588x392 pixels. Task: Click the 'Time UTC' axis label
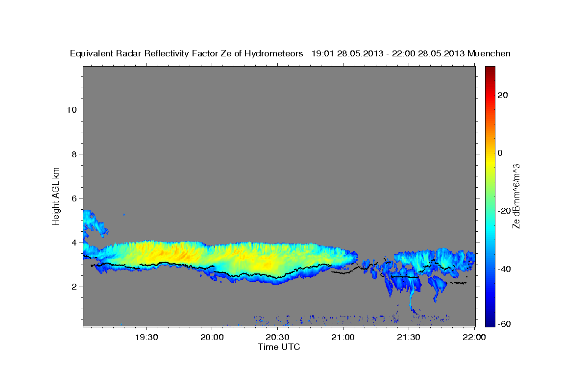[279, 347]
